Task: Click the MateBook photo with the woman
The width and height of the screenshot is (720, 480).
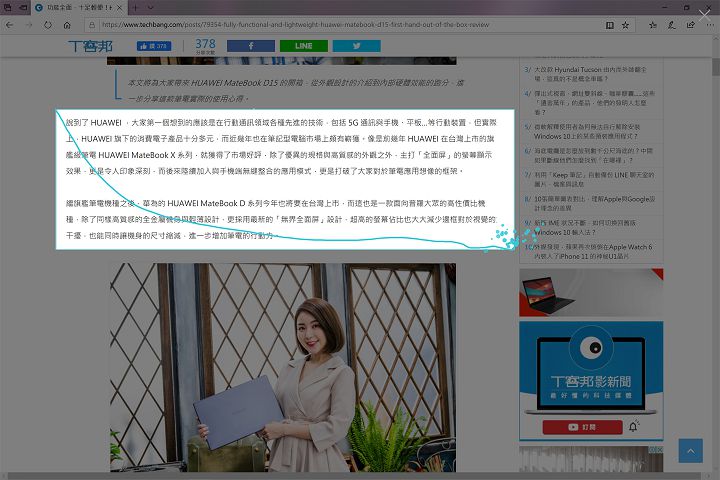Action: tap(283, 367)
